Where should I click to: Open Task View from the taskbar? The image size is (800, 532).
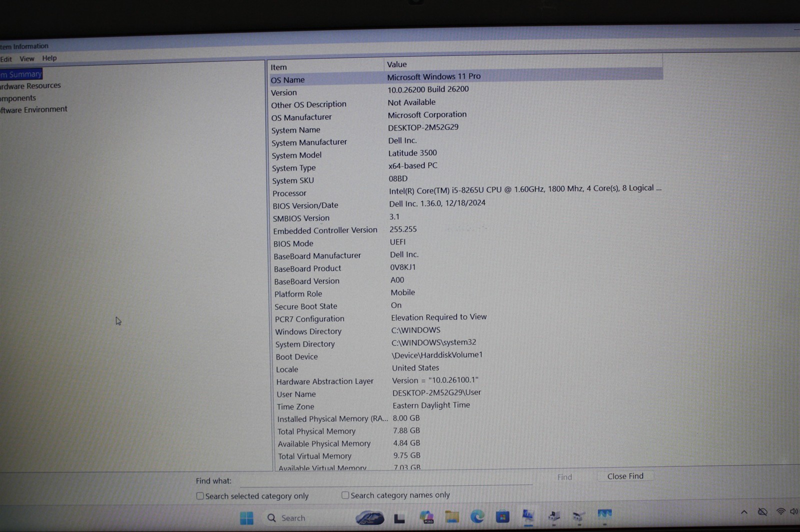pos(399,518)
